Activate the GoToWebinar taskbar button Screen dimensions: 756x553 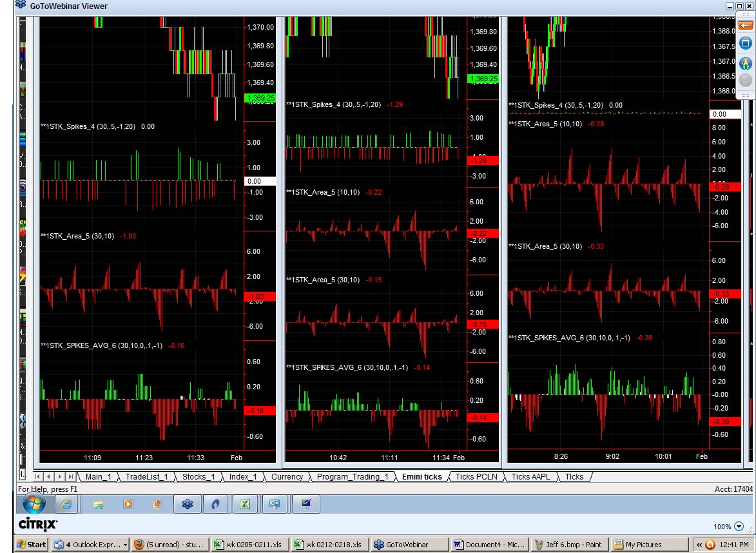click(410, 545)
